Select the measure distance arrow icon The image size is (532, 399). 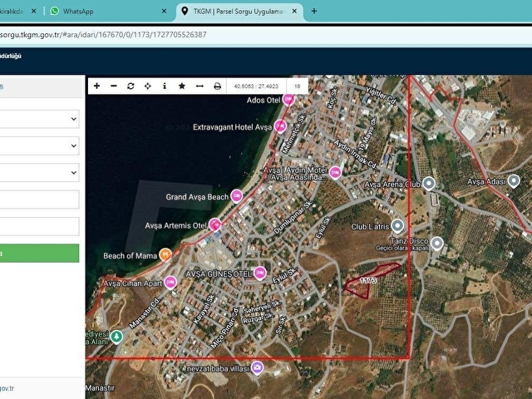pyautogui.click(x=199, y=86)
